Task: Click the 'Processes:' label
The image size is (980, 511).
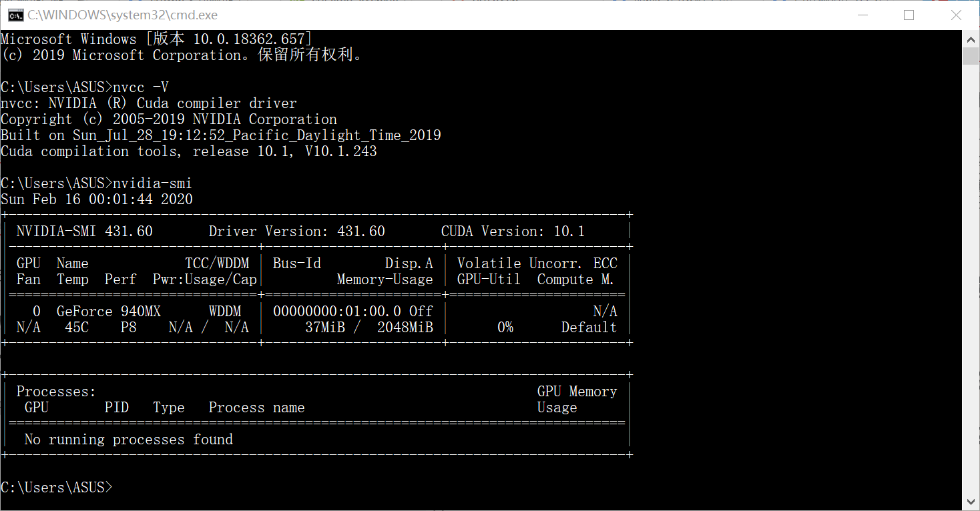Action: pyautogui.click(x=56, y=392)
